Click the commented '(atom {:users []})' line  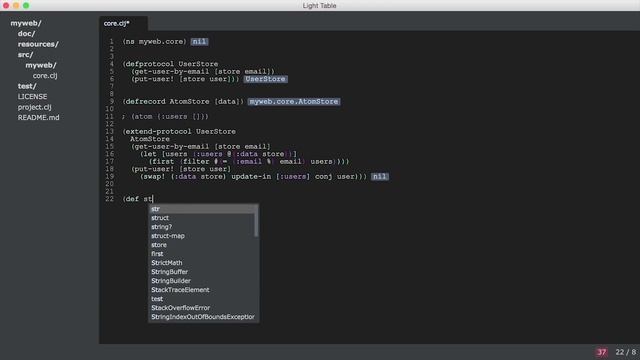point(165,117)
